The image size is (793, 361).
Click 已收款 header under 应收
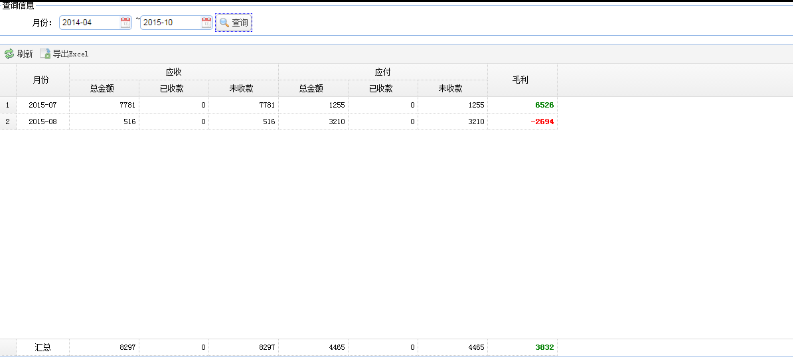coord(174,88)
